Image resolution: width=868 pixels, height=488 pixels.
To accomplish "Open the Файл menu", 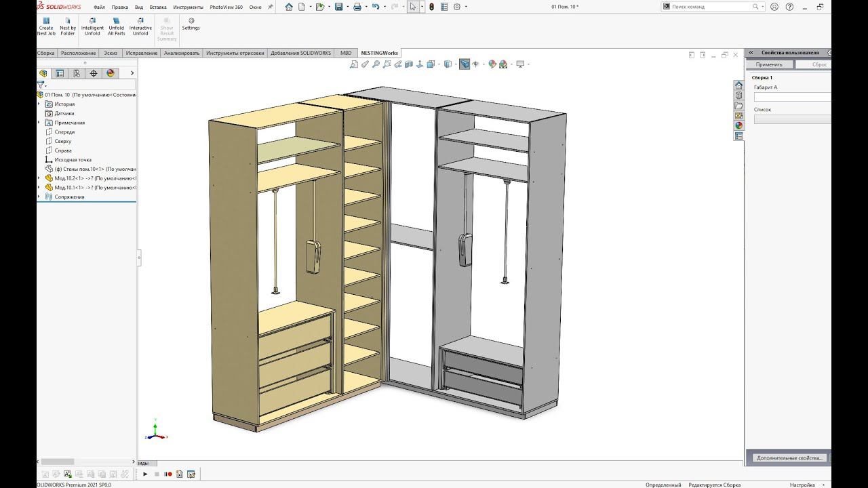I will (x=99, y=7).
